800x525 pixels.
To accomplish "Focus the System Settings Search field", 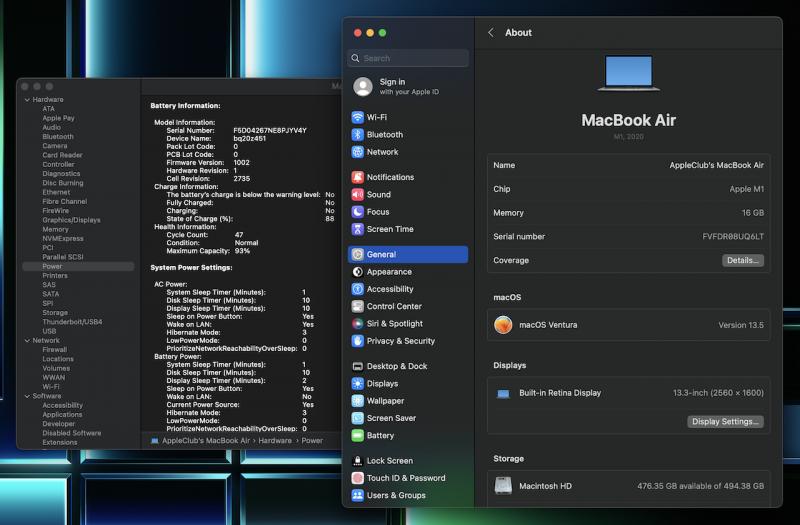I will tap(408, 58).
